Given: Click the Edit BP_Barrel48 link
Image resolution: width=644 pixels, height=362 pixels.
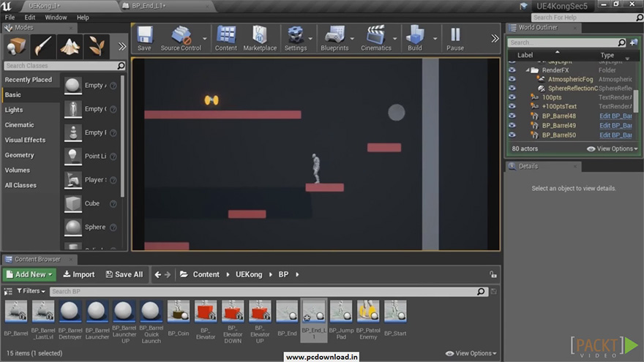Looking at the screenshot, I should tap(615, 116).
